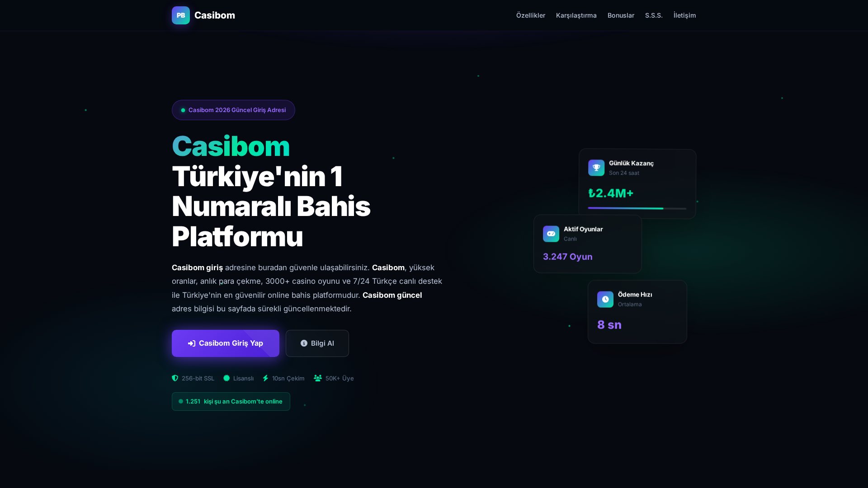Click the PB logo icon in header
The height and width of the screenshot is (488, 868).
tap(181, 15)
